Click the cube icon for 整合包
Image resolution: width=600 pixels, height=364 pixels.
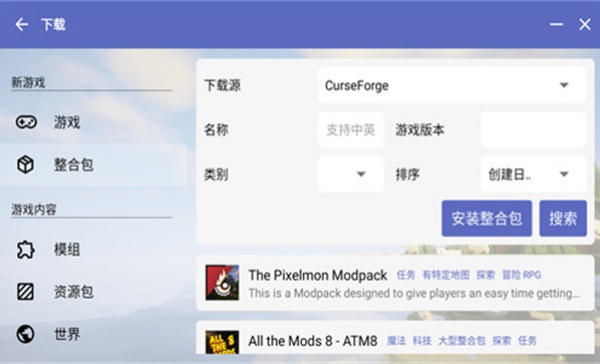25,165
